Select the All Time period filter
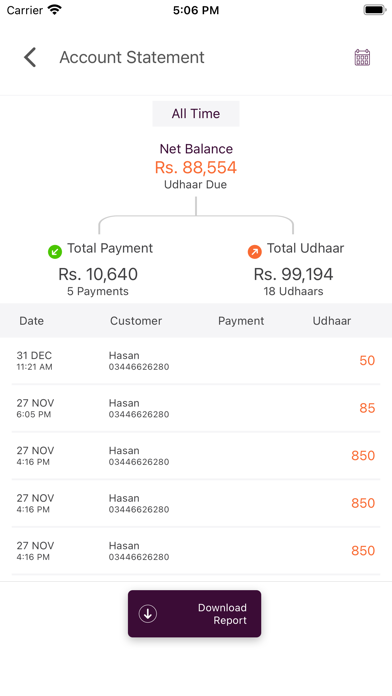The width and height of the screenshot is (392, 696). [x=196, y=114]
